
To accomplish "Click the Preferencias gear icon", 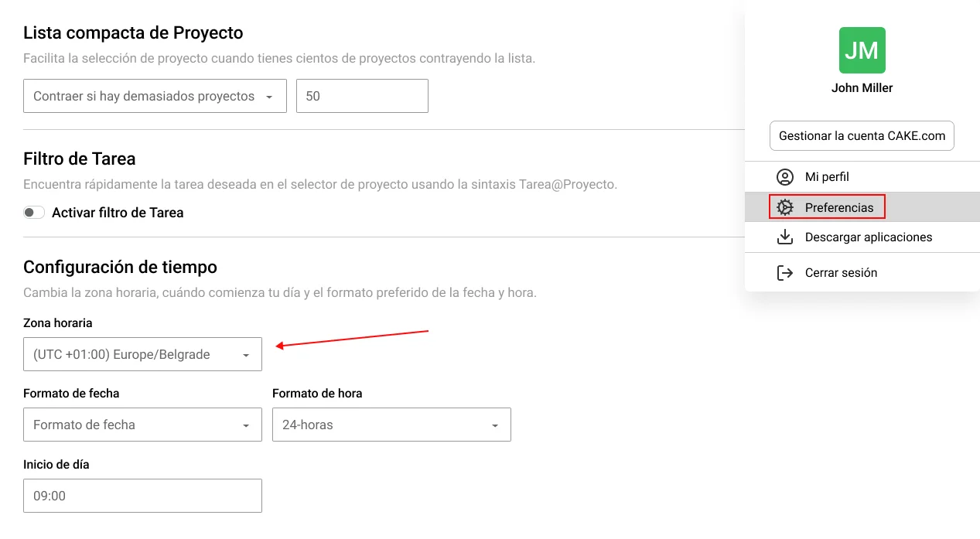I will click(785, 207).
